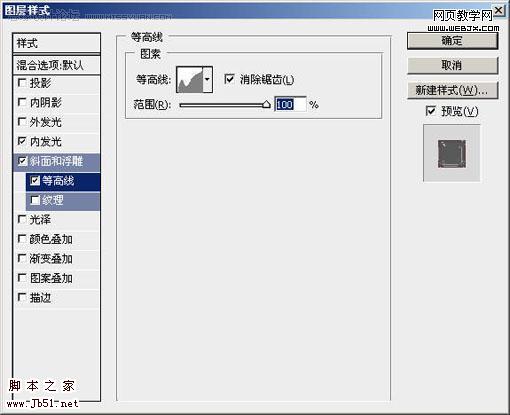Select 混合选项:默认 blending options
The height and width of the screenshot is (415, 510).
pos(56,65)
